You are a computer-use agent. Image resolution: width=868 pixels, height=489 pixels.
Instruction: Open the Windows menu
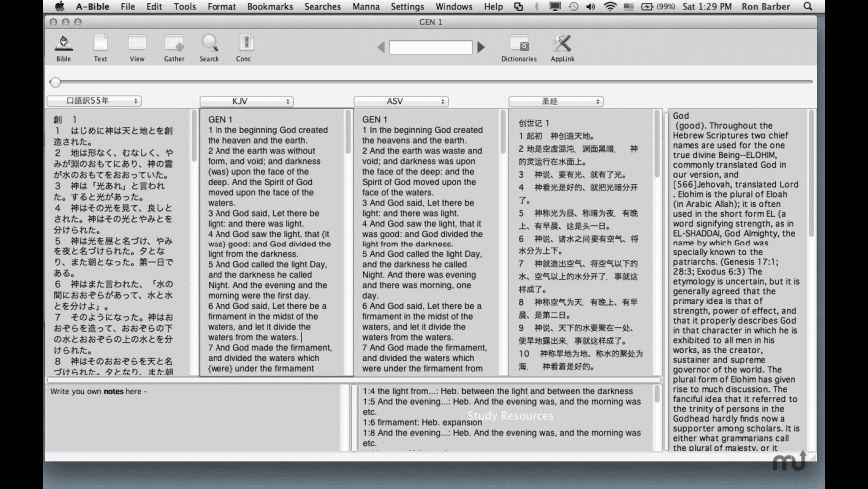click(453, 7)
